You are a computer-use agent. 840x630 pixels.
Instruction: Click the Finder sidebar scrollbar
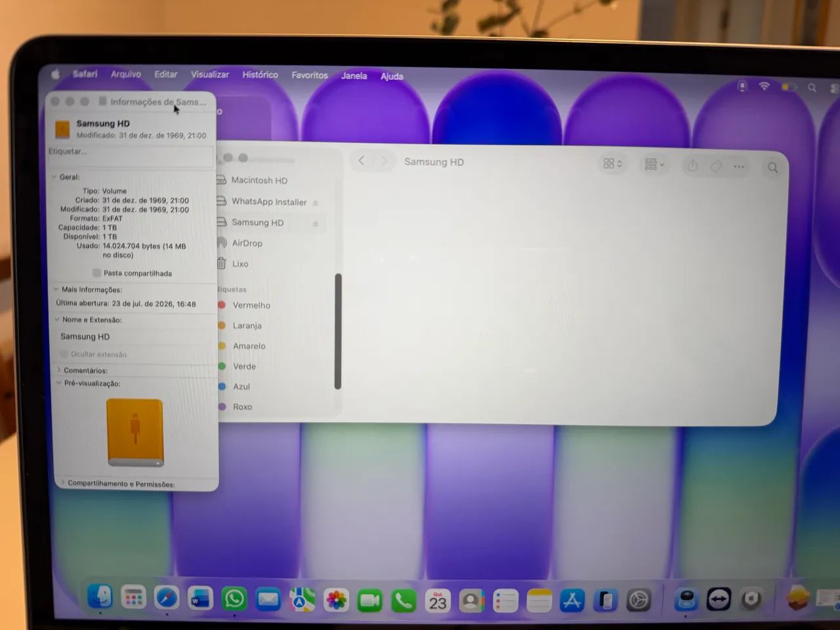pyautogui.click(x=338, y=331)
